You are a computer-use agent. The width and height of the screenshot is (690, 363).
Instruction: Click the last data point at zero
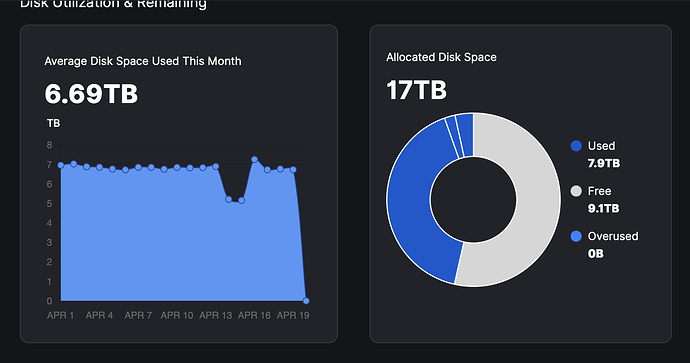[306, 301]
